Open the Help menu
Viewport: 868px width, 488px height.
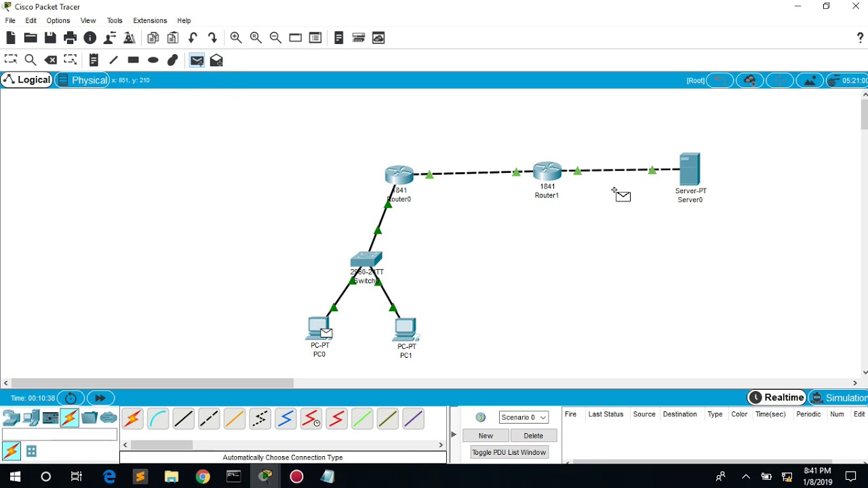(184, 20)
